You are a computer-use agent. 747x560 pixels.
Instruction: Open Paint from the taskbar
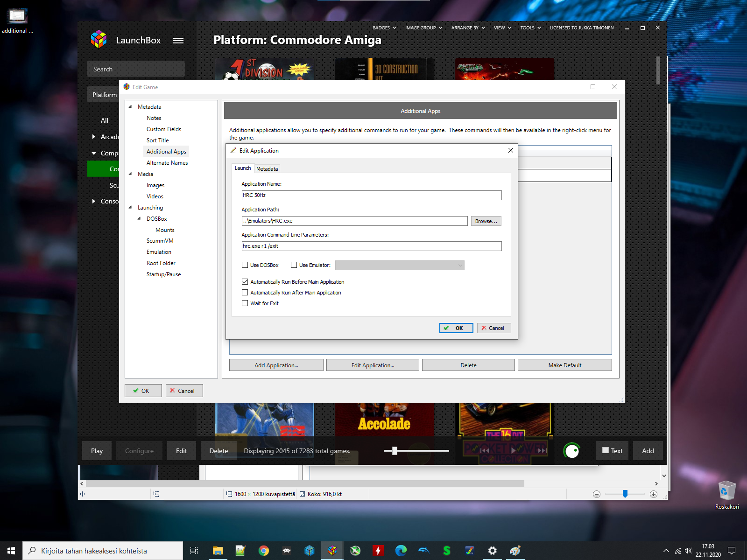(515, 551)
